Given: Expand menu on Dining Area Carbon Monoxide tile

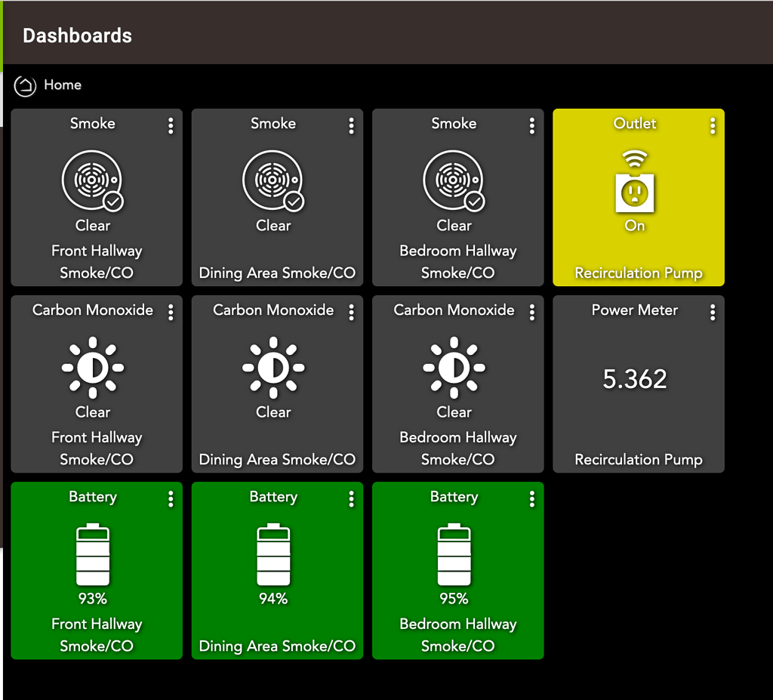Looking at the screenshot, I should click(x=351, y=313).
